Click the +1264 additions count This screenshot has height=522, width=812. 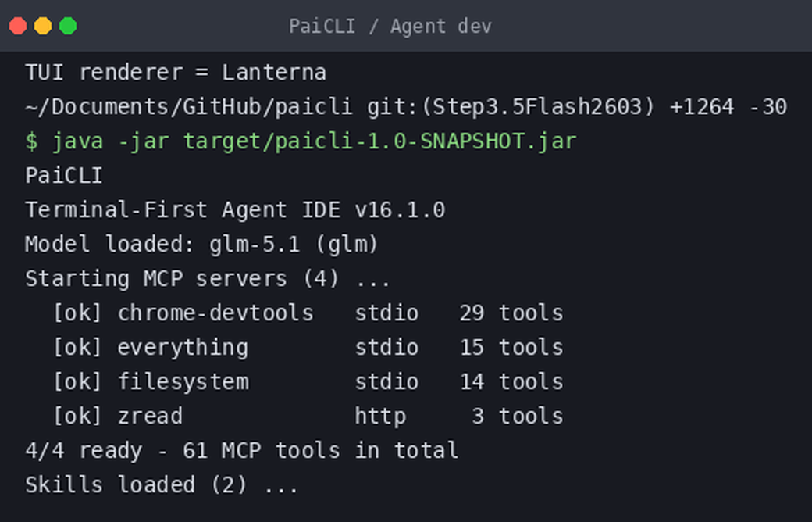point(702,107)
